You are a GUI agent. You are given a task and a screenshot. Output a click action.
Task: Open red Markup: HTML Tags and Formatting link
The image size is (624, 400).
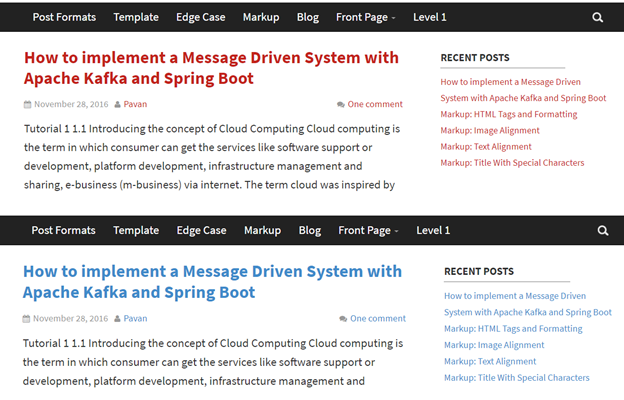[509, 115]
